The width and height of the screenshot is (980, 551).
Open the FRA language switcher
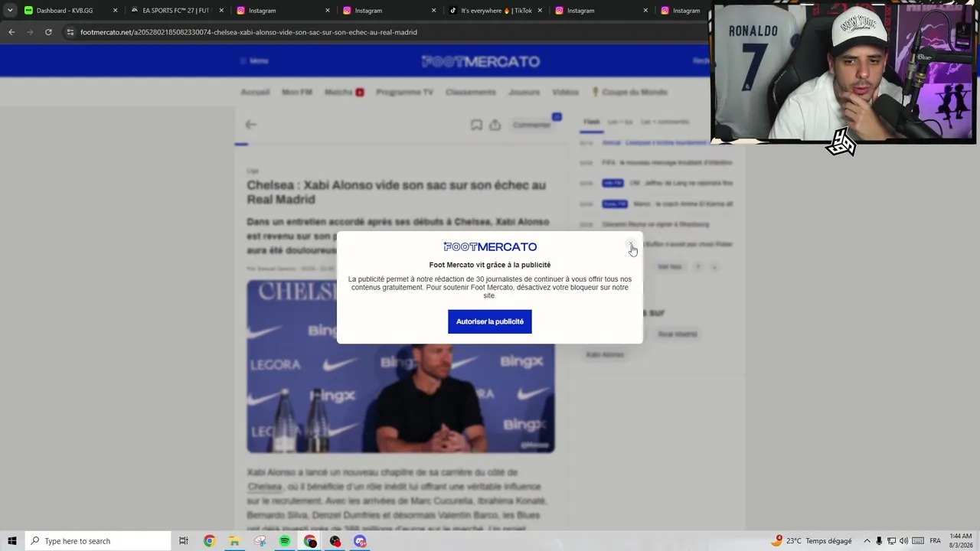[x=935, y=541]
